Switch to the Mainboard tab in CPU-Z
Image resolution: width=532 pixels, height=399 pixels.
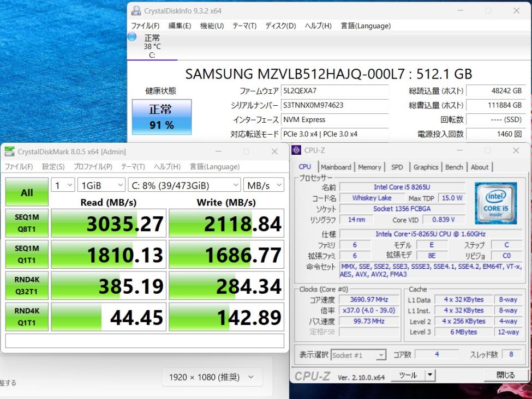click(x=336, y=167)
